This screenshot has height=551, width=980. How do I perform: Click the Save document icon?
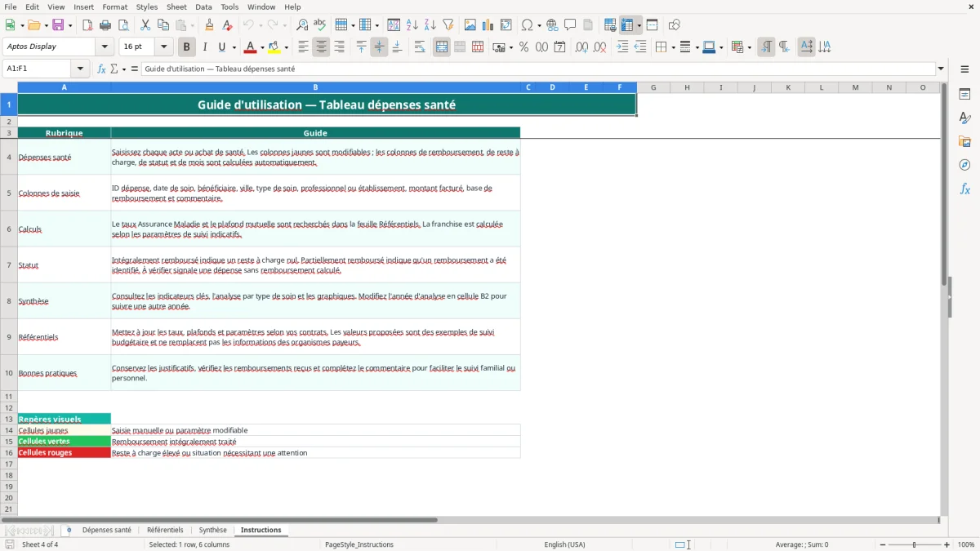[x=58, y=25]
